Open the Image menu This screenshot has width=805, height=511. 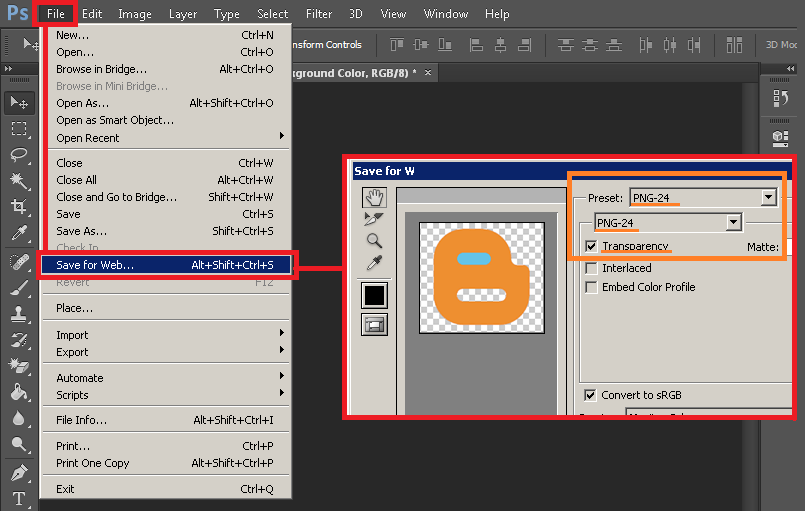click(x=135, y=14)
